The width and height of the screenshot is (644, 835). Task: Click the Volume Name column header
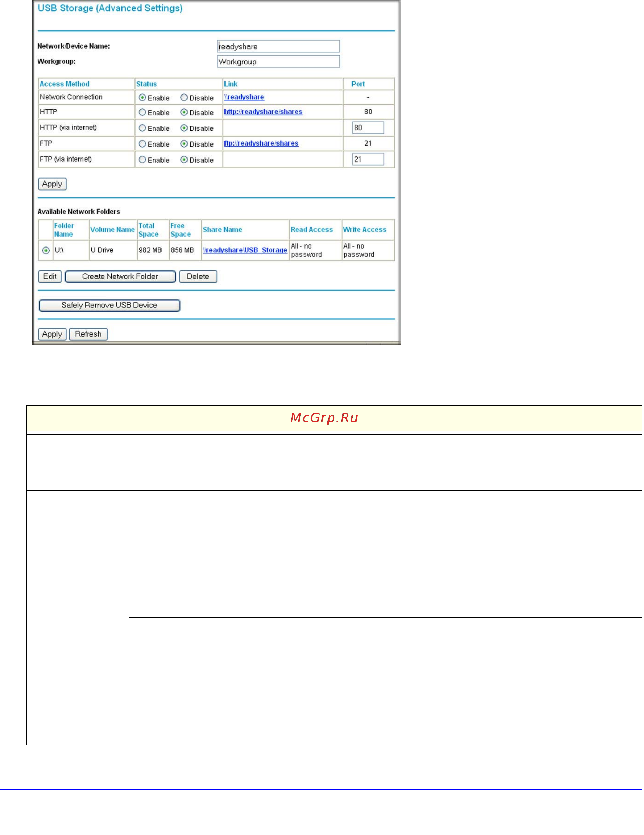(x=112, y=230)
